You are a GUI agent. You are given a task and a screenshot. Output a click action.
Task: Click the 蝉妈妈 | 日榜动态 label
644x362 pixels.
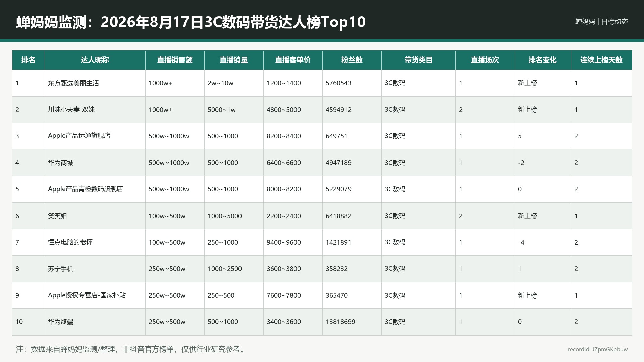click(x=601, y=21)
